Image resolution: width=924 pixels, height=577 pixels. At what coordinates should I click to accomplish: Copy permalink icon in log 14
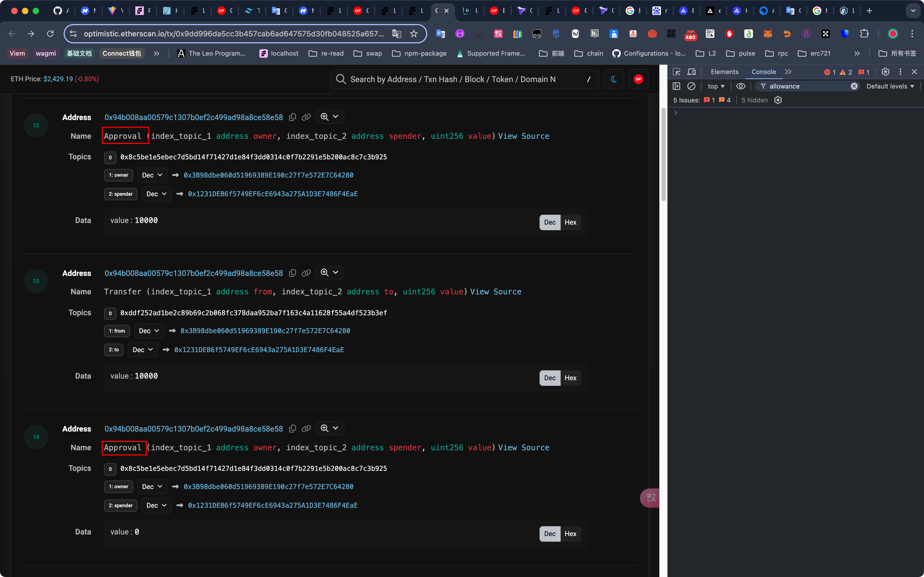[x=306, y=429]
